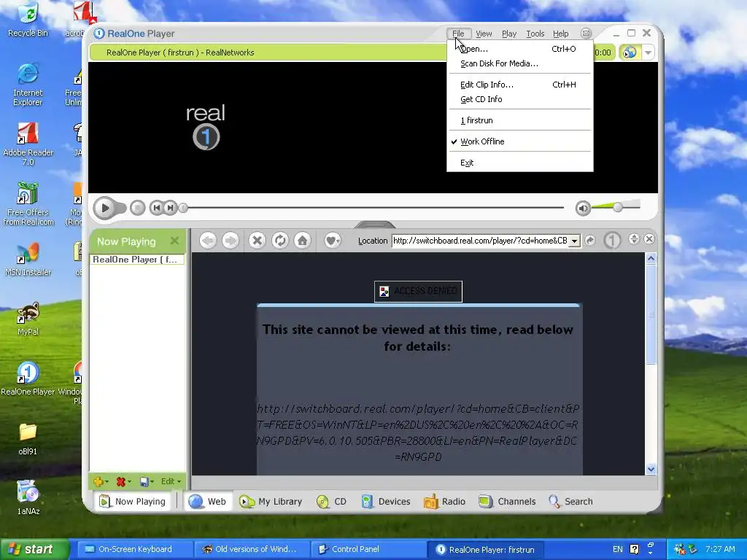Click the Stop playback button
This screenshot has width=747, height=560.
click(138, 208)
